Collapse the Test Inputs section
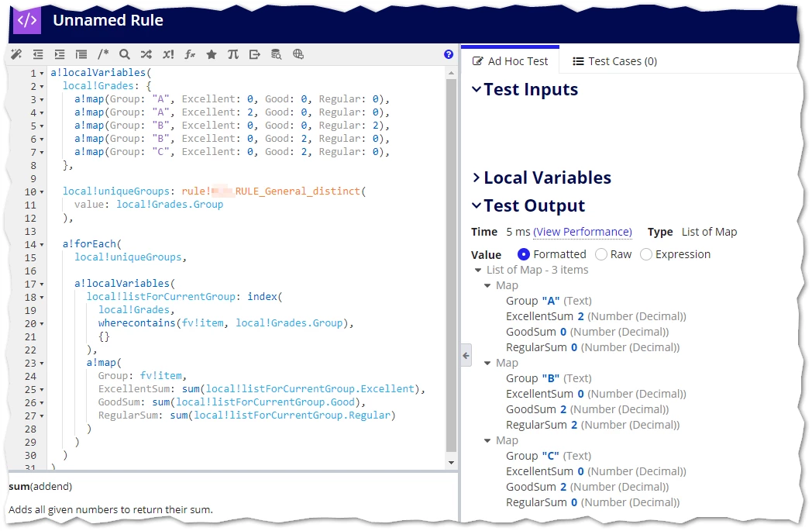The image size is (812, 531). [x=477, y=89]
